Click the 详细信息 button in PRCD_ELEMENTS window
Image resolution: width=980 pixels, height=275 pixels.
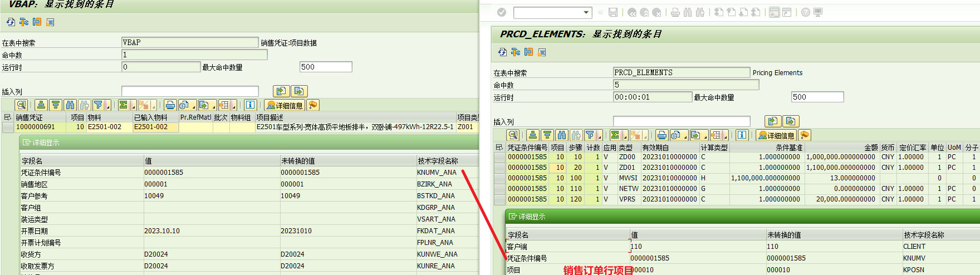[776, 135]
